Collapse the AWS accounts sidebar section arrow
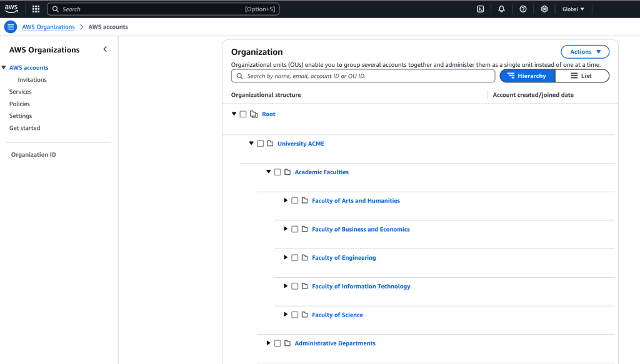 point(4,67)
